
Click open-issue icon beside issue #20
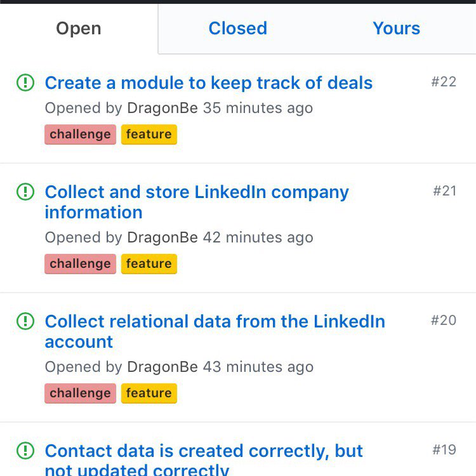[x=25, y=321]
